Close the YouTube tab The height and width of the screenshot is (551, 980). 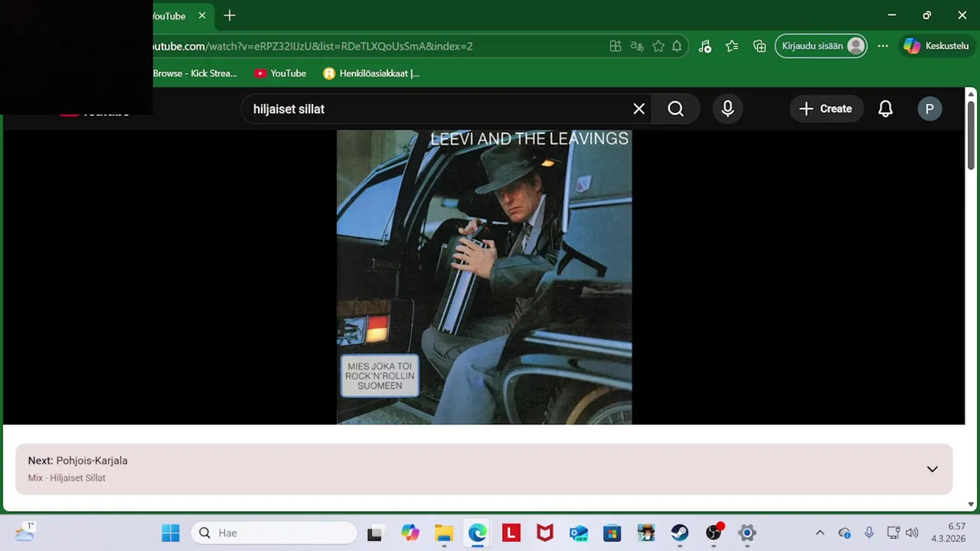point(202,15)
